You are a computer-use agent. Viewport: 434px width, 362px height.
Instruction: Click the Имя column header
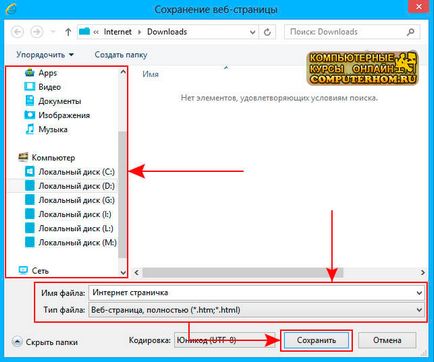click(x=151, y=74)
